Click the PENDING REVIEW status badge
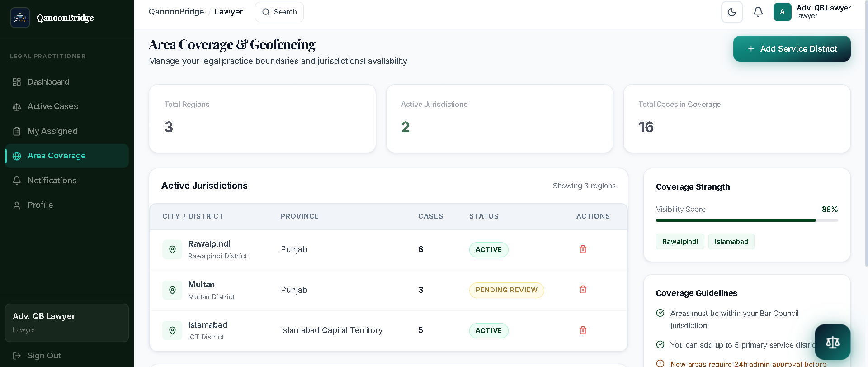The image size is (868, 367). 506,290
